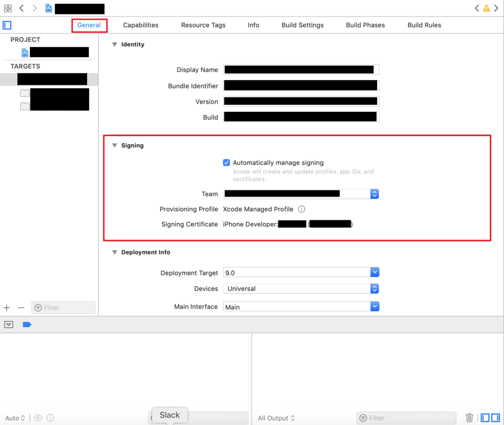Click the project file icon in the jump bar
504x425 pixels.
coord(49,8)
